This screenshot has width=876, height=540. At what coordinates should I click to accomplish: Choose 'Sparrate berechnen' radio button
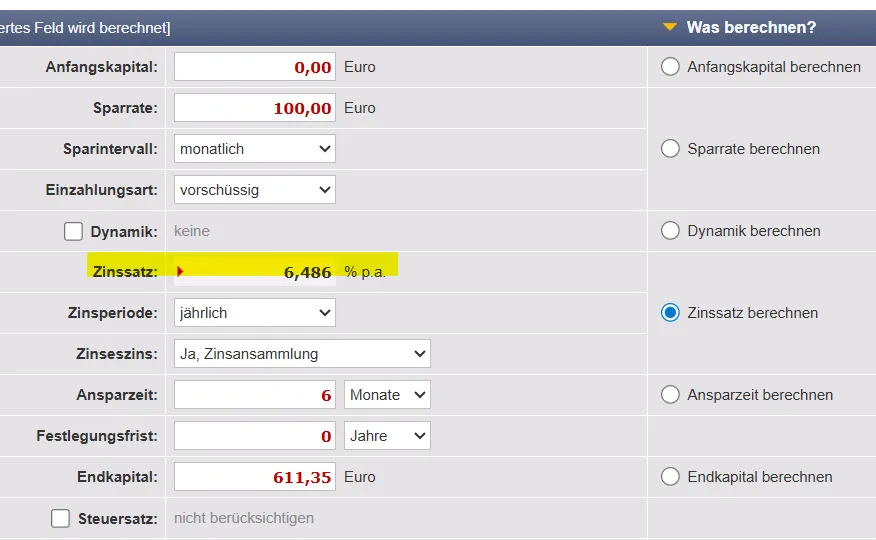tap(670, 149)
